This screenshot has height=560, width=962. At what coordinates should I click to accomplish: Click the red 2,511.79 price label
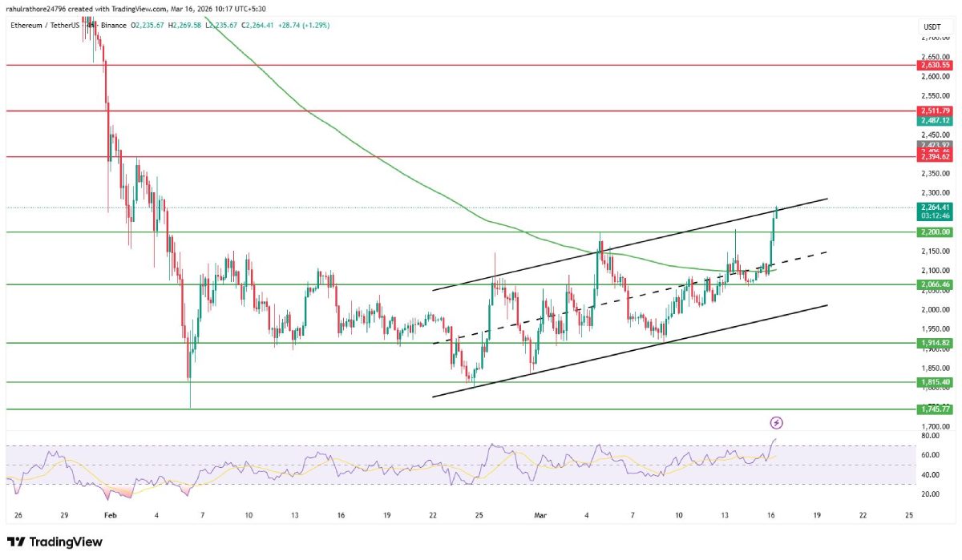pyautogui.click(x=935, y=111)
